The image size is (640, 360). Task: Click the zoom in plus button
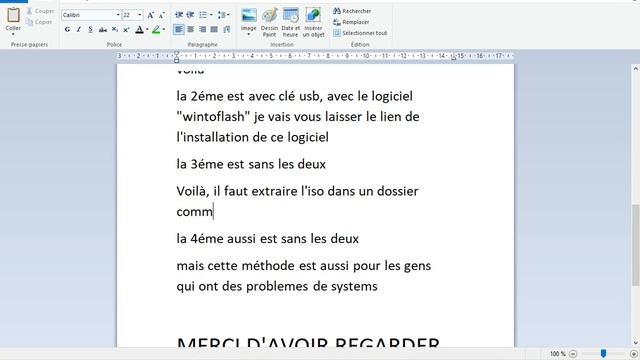click(634, 354)
